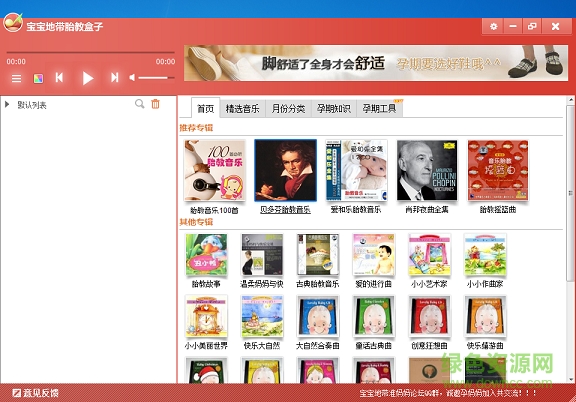Delete playlist items with trash icon

[155, 104]
